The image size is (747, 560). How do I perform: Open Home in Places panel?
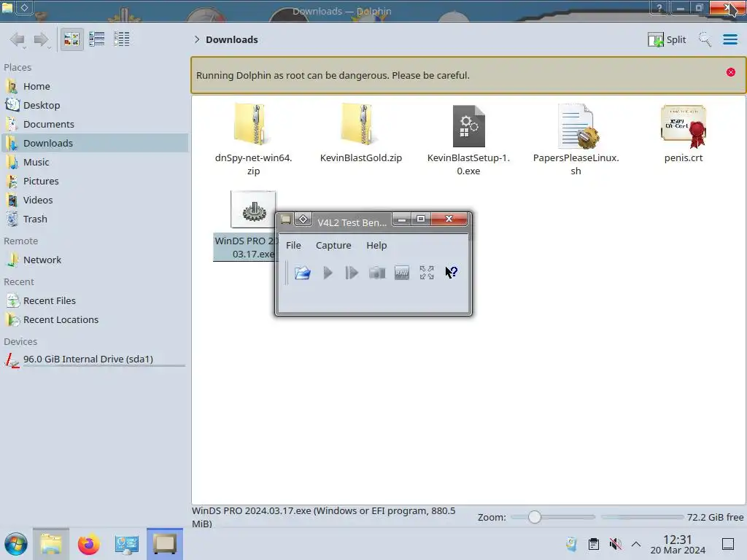point(94,86)
